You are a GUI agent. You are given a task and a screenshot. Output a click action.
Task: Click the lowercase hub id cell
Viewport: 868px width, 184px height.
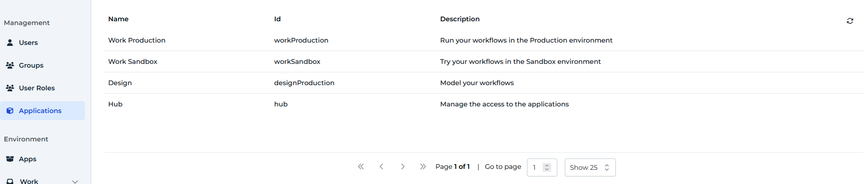point(281,104)
